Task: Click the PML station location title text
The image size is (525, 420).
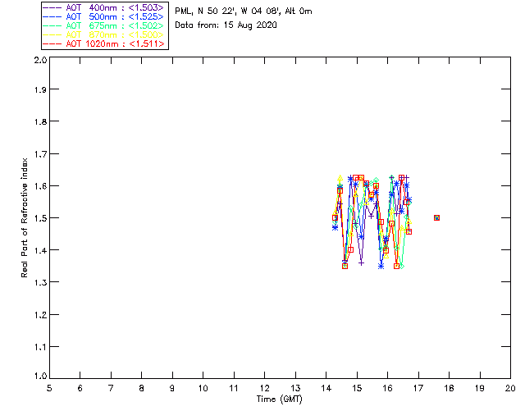Action: (x=243, y=11)
